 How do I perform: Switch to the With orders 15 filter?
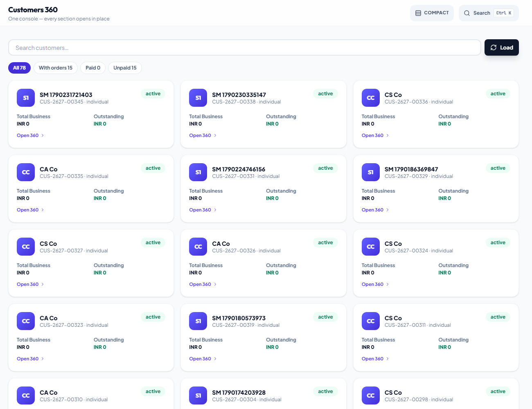click(x=56, y=68)
